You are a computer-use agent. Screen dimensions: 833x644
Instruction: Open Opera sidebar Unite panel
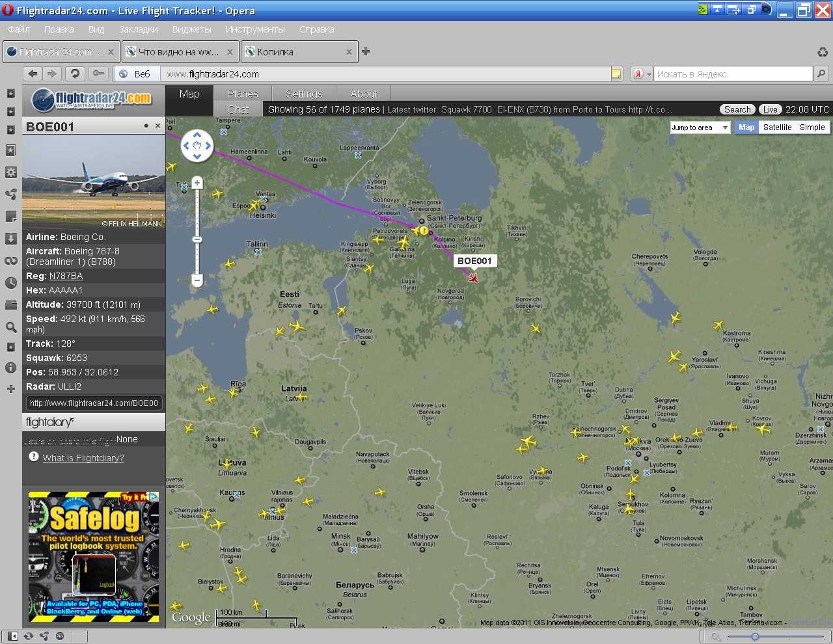tap(11, 194)
